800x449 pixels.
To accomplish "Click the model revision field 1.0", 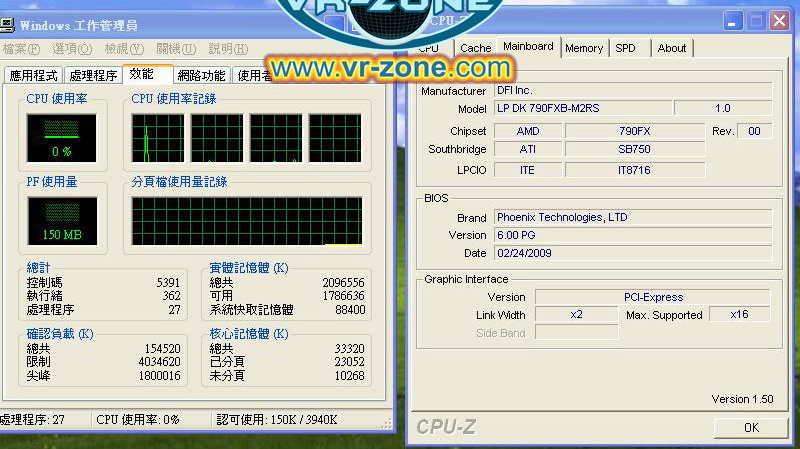I will [x=723, y=108].
